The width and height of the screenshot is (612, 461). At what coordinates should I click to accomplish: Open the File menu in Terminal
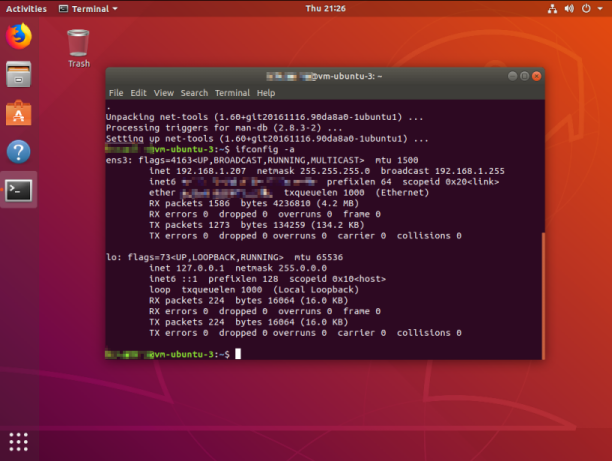[116, 93]
